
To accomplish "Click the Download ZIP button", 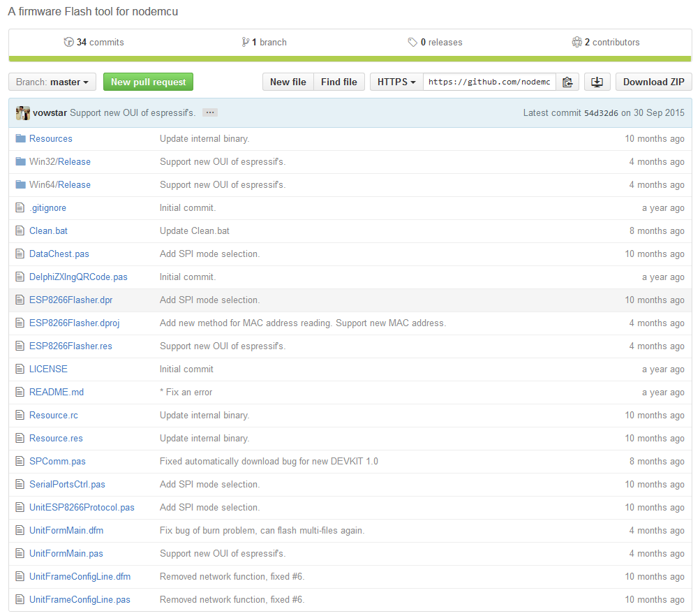I will [x=653, y=82].
